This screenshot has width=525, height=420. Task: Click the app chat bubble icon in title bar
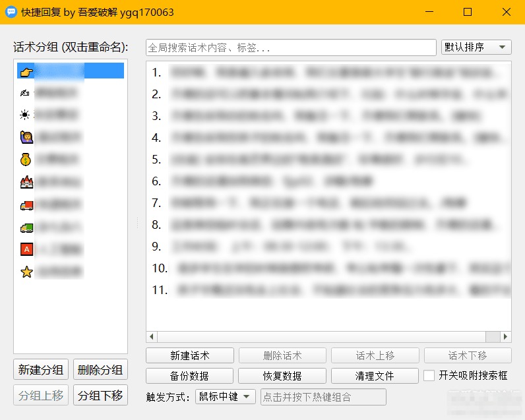point(11,12)
